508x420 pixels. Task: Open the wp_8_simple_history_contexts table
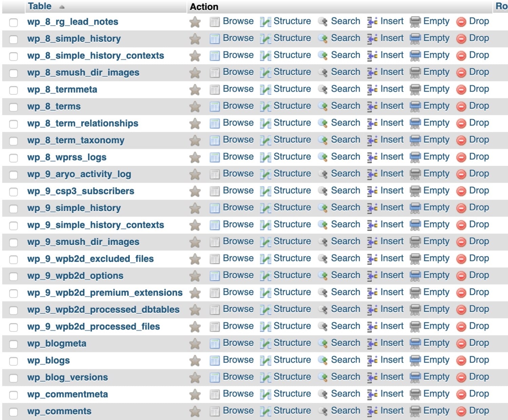(x=96, y=56)
